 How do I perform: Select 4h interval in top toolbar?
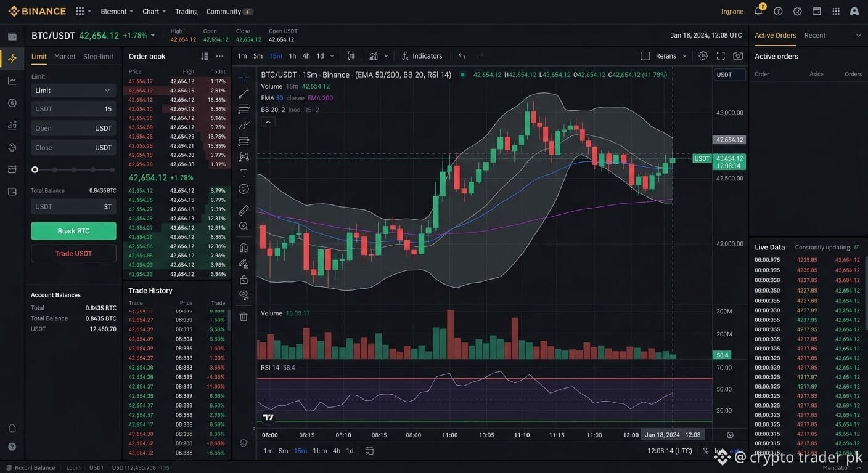pyautogui.click(x=306, y=56)
